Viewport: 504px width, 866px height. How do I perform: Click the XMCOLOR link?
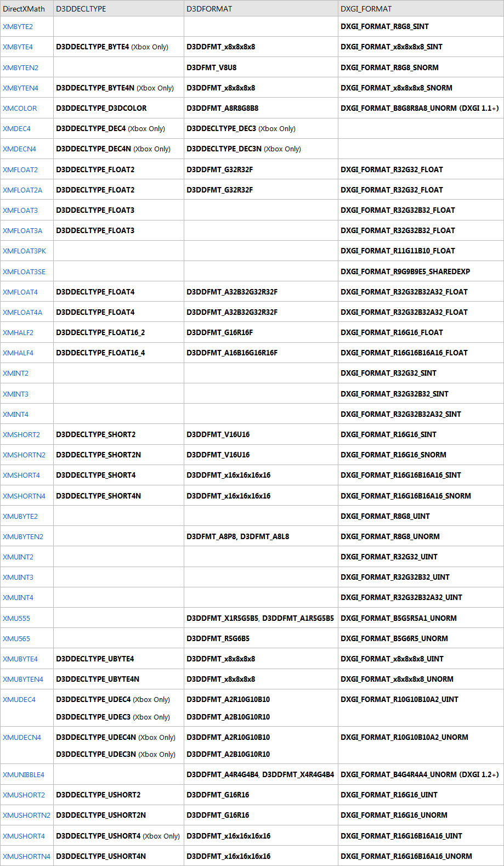(20, 108)
